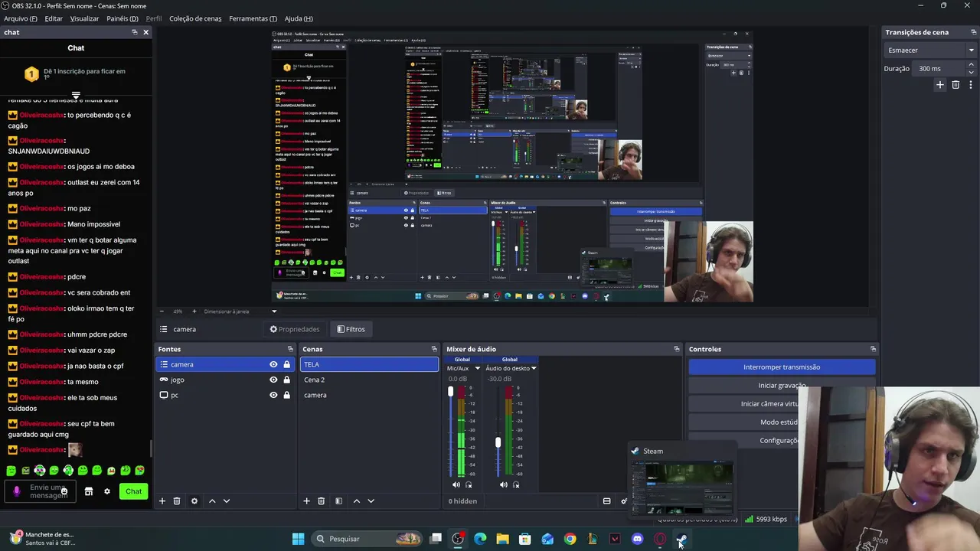Mute the Mic/Aux speaker icon
Screen dimensions: 980x551
(x=456, y=484)
